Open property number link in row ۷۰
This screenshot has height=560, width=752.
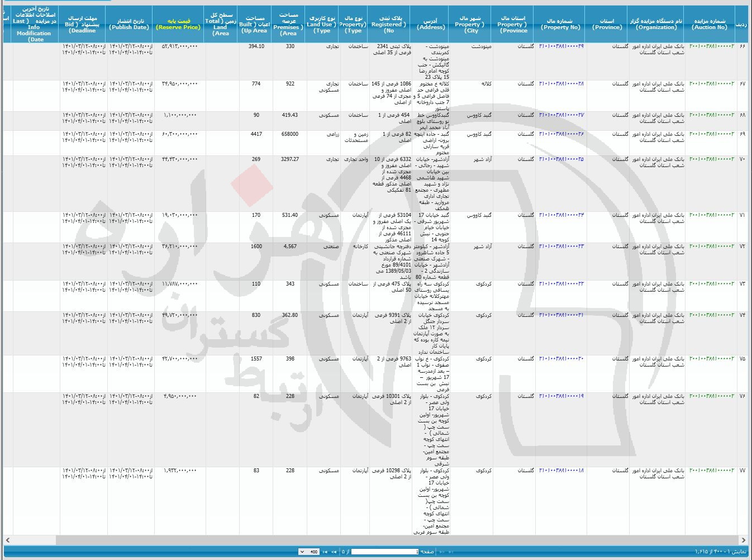tap(561, 159)
